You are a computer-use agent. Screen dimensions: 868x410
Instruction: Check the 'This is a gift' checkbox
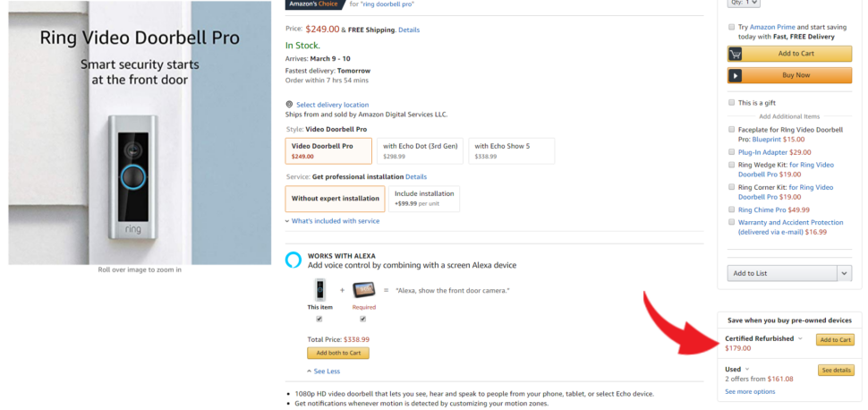point(732,102)
